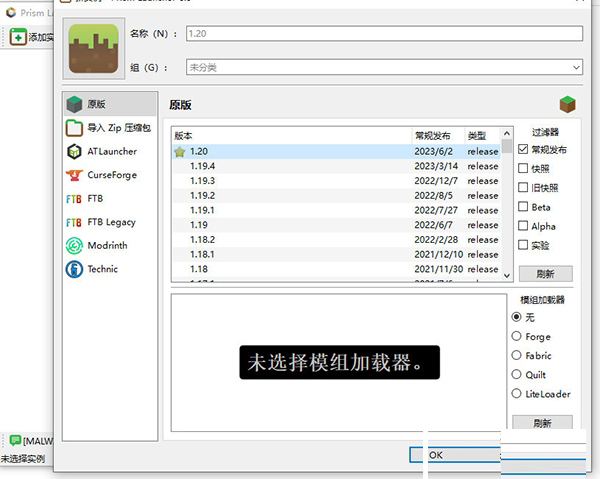The width and height of the screenshot is (600, 479).
Task: Select the 原版 vanilla source icon
Action: tap(74, 104)
